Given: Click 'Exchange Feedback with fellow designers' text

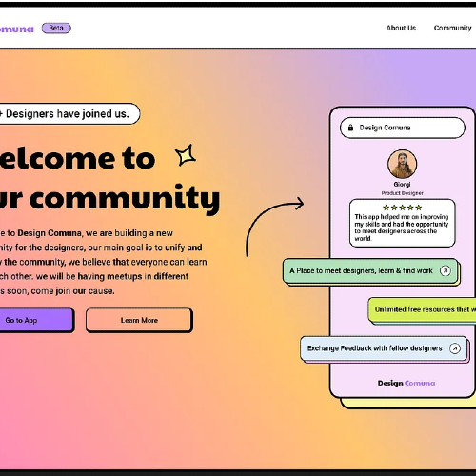Looking at the screenshot, I should click(374, 348).
